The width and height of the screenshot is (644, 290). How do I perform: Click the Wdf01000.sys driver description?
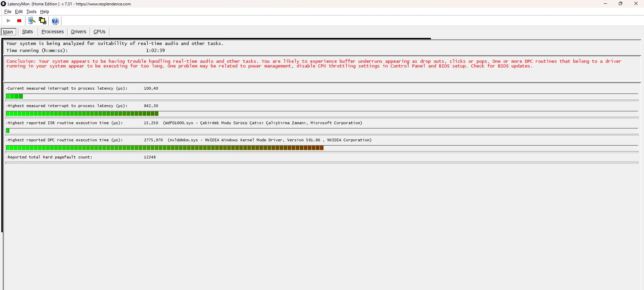coord(263,123)
